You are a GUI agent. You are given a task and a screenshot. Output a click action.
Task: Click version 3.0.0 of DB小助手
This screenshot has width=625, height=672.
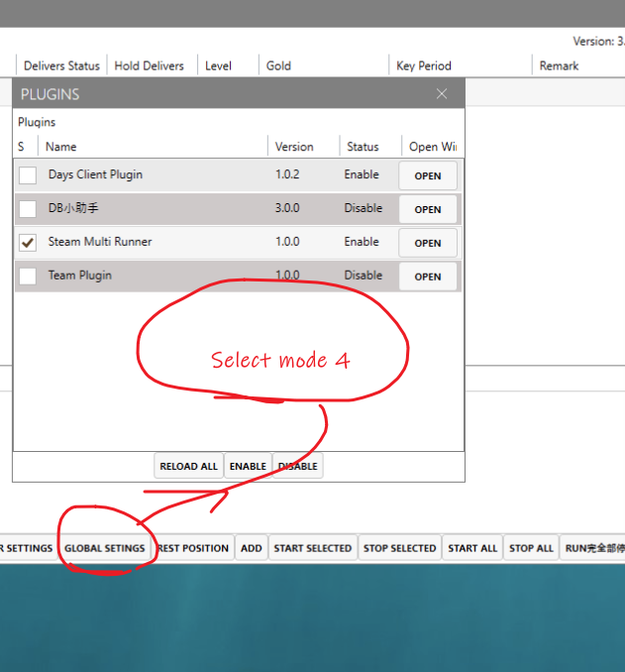click(x=287, y=208)
